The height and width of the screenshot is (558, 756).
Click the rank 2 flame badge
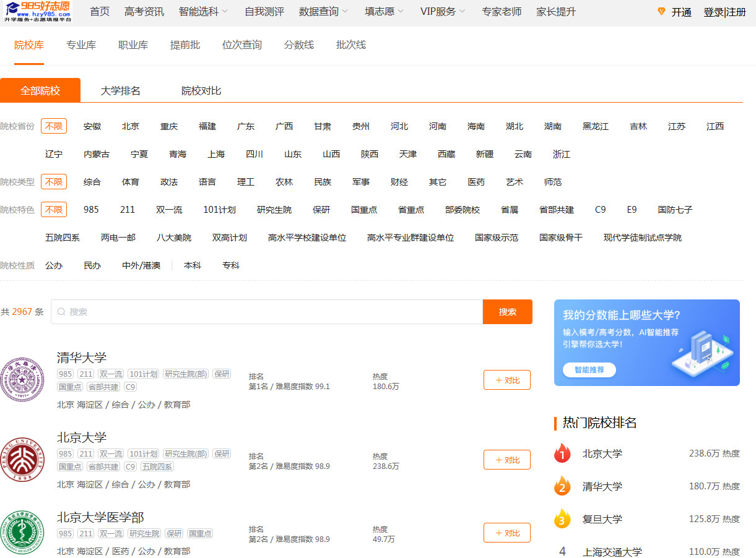coord(562,486)
